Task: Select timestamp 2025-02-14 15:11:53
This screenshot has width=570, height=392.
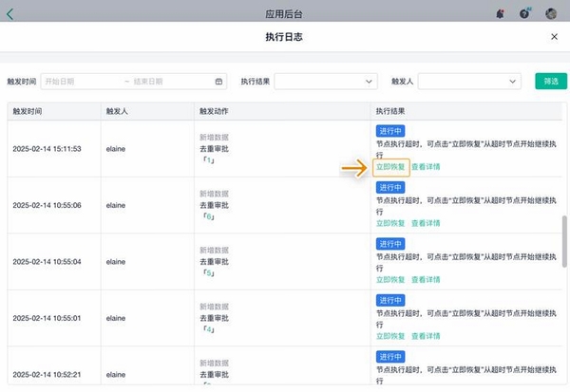Action: (x=47, y=149)
